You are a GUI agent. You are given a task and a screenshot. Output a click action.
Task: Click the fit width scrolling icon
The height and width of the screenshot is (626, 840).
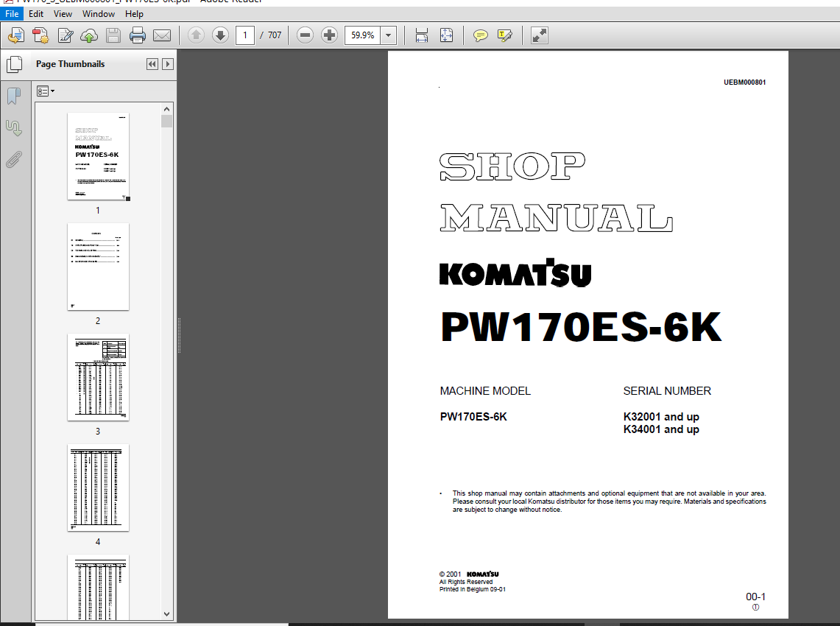(422, 35)
